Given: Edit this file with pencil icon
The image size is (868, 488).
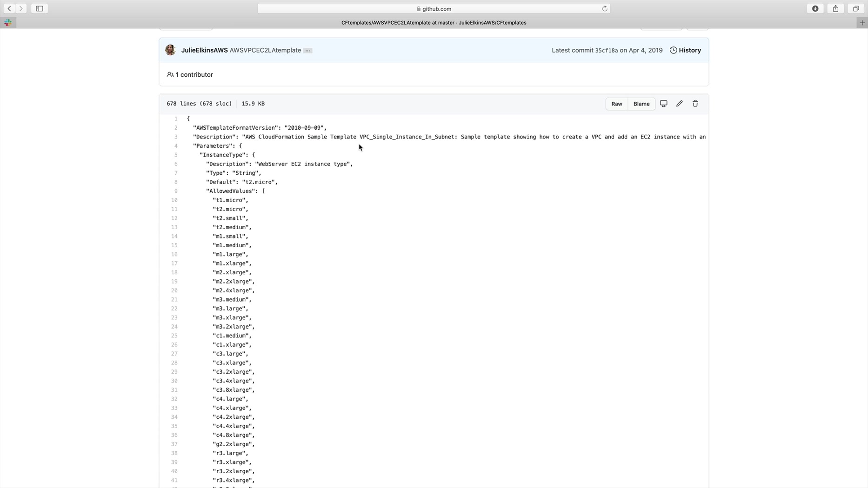Looking at the screenshot, I should point(680,104).
